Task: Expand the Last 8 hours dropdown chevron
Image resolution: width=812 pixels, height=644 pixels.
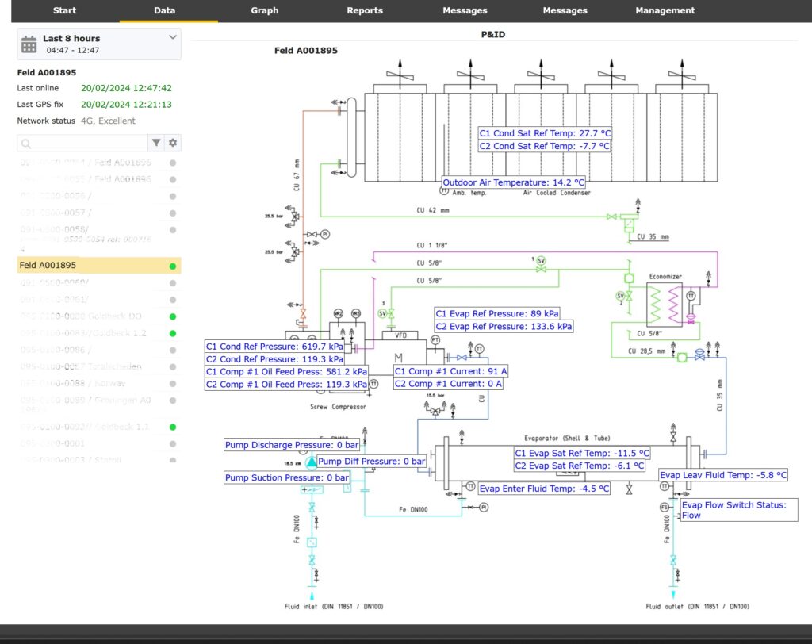Action: 172,37
